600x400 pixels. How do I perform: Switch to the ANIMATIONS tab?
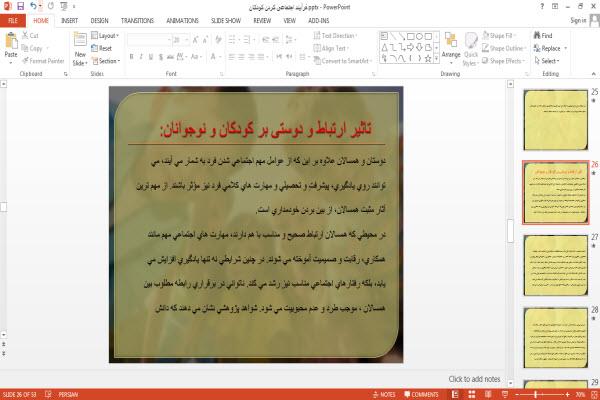point(183,21)
